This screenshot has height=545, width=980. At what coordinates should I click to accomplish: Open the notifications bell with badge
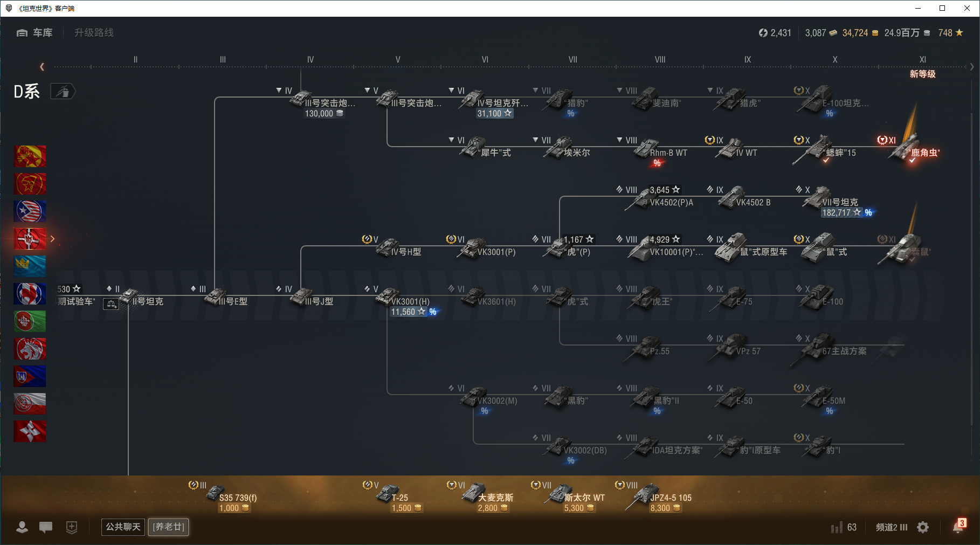click(958, 526)
